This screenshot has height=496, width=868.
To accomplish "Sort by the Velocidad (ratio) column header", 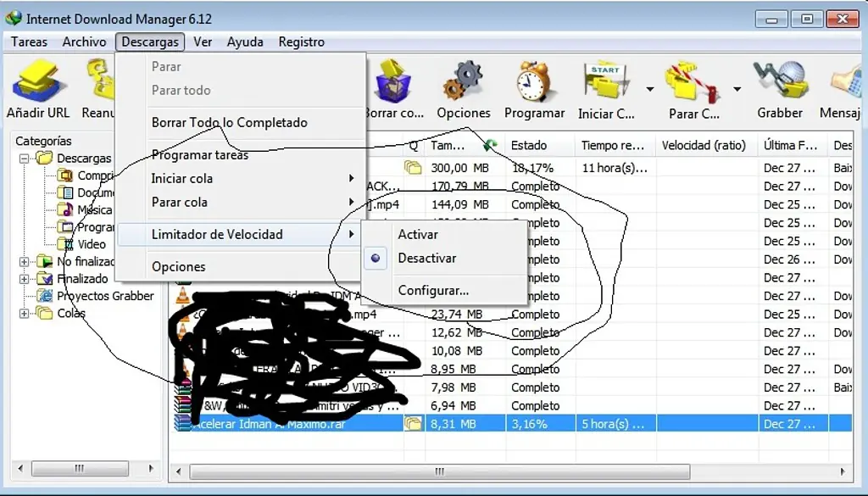I will [707, 146].
